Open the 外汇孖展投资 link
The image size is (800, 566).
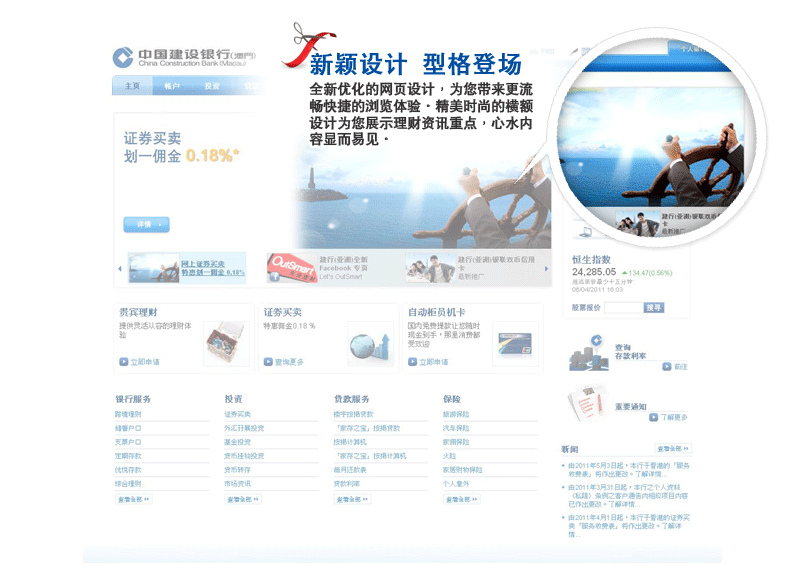tap(244, 428)
